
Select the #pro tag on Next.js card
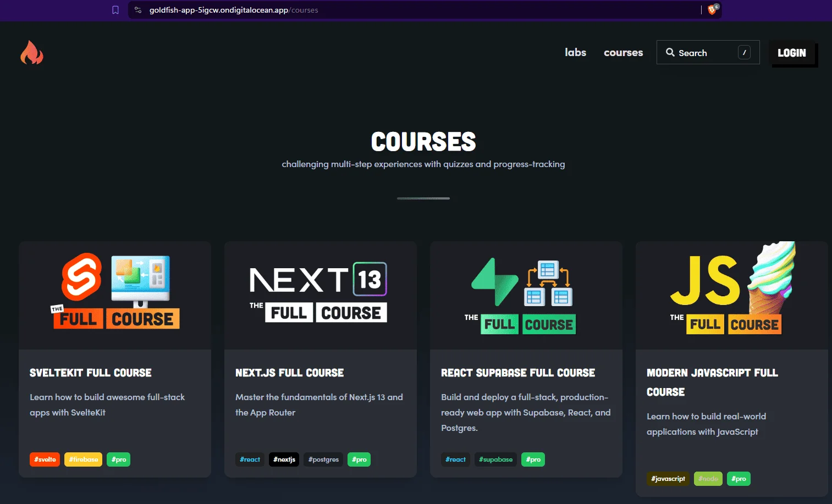(359, 459)
